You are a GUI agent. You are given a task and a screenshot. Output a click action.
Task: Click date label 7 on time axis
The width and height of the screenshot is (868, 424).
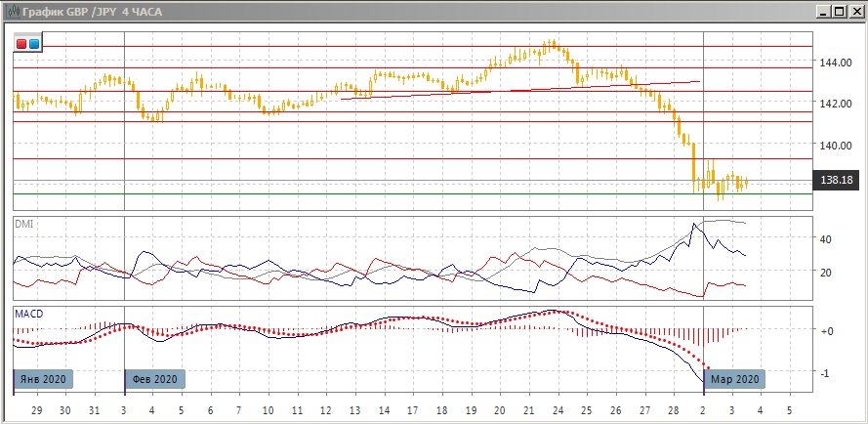(x=239, y=410)
